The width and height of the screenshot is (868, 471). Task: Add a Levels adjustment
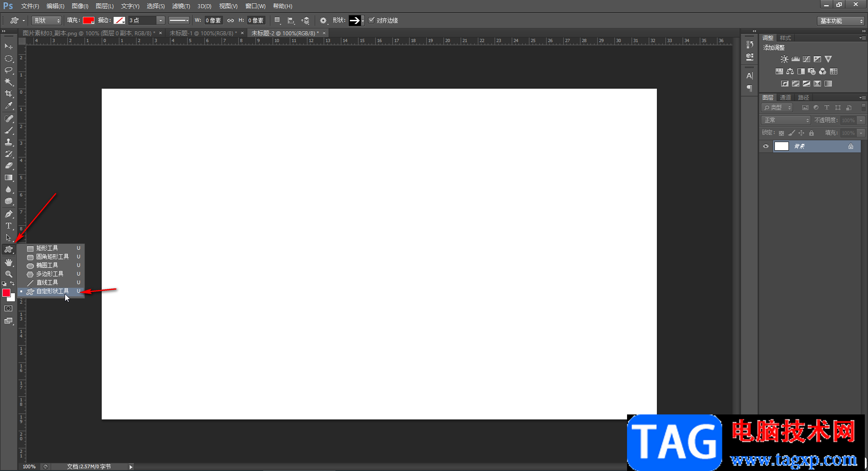pyautogui.click(x=796, y=59)
